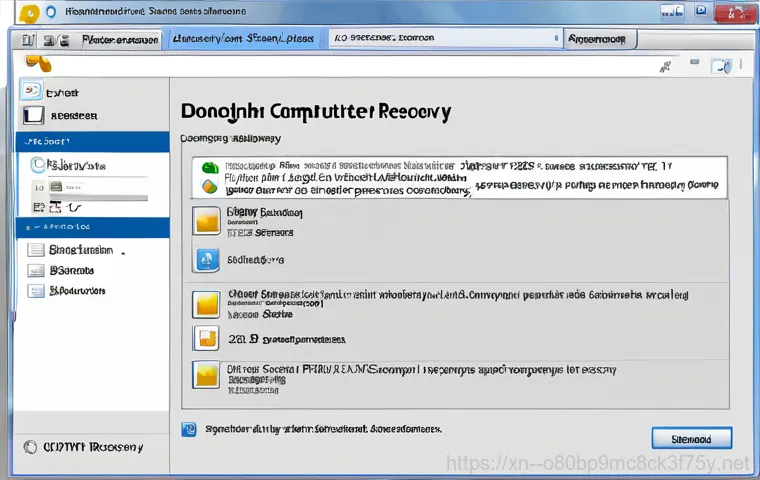Click the blue ring icon in title bar
This screenshot has height=480, width=760.
(x=51, y=12)
